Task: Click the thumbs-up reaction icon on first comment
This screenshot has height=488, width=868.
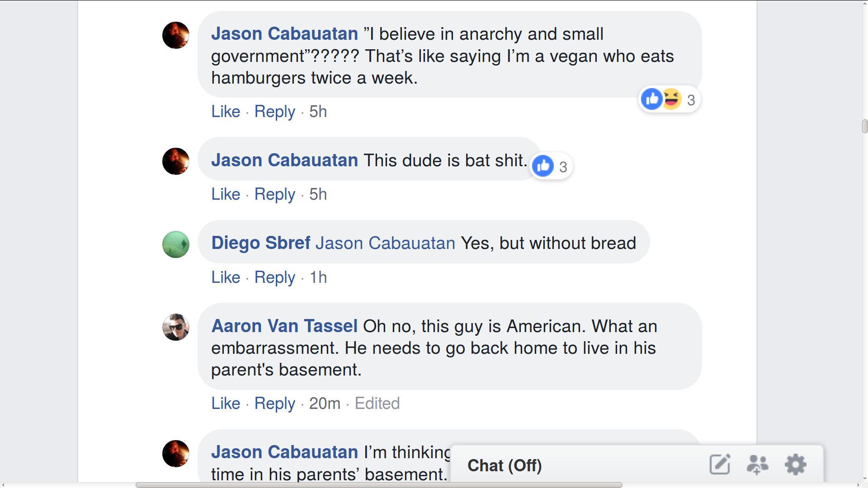Action: tap(651, 99)
